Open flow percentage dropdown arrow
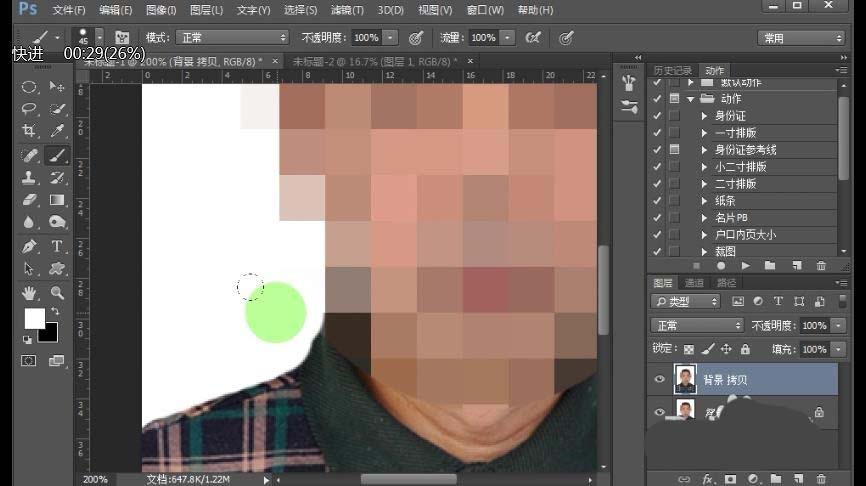The height and width of the screenshot is (486, 866). (x=507, y=38)
